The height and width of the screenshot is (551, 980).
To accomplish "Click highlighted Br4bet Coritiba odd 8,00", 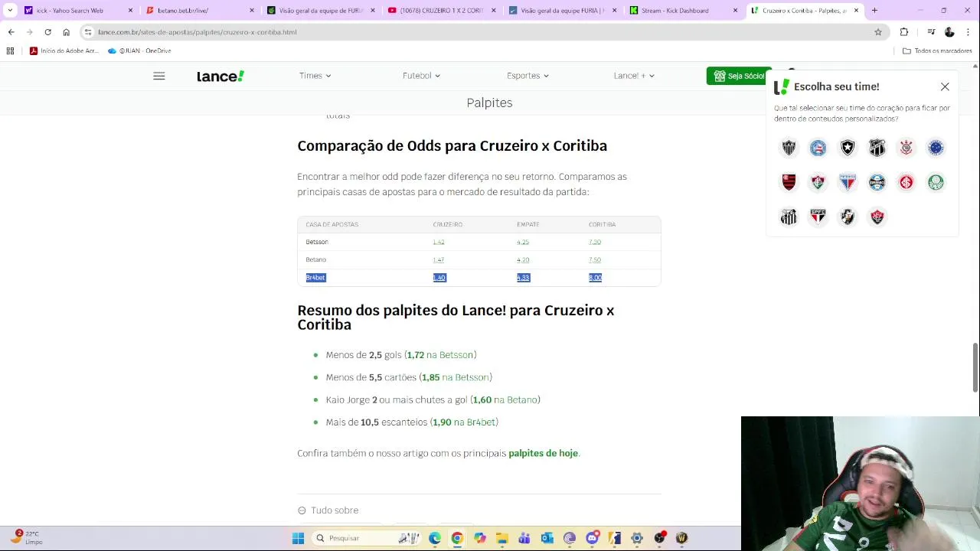I will (595, 278).
